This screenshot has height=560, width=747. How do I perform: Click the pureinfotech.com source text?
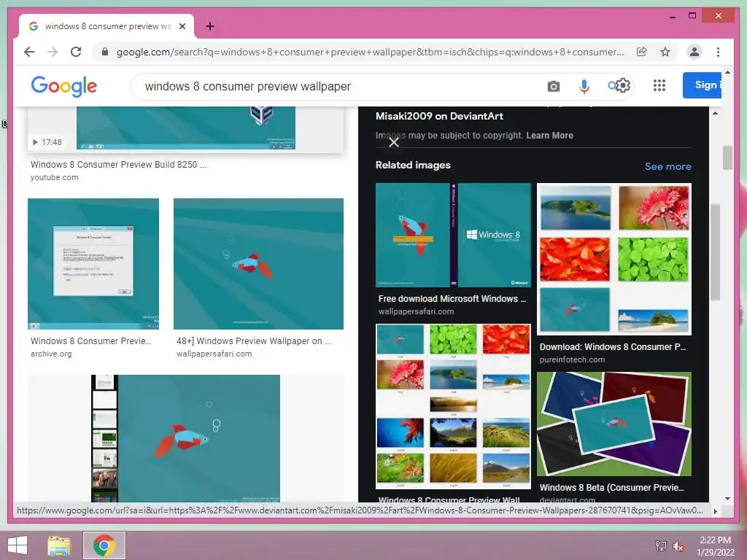point(572,359)
